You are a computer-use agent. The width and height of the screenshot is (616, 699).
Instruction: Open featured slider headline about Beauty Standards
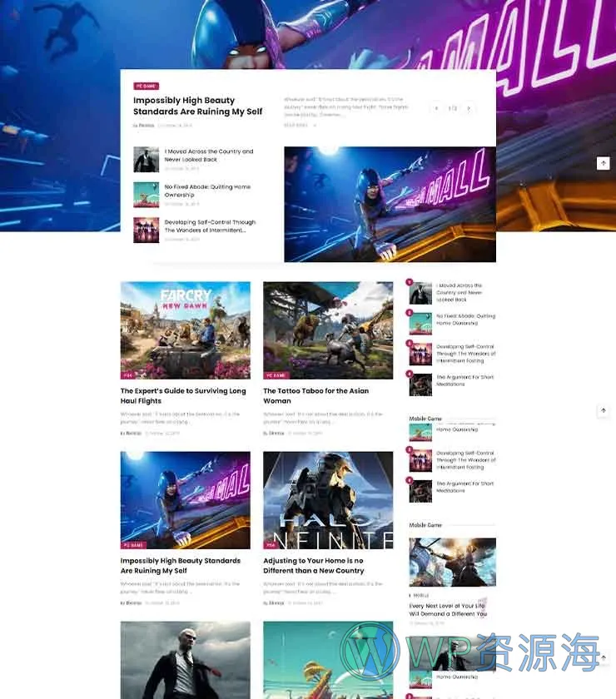click(x=197, y=107)
